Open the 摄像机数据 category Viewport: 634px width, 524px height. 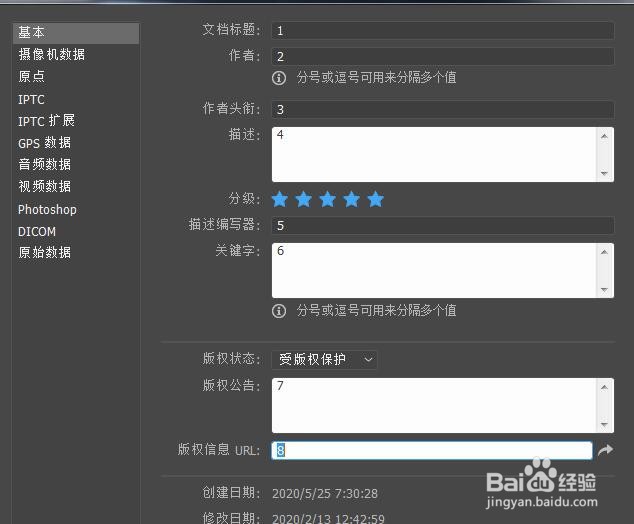52,54
